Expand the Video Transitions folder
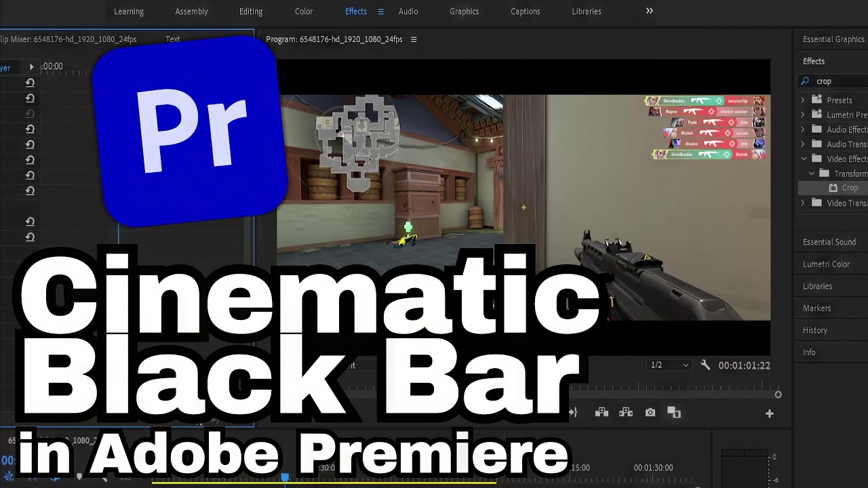Viewport: 868px width, 488px height. [803, 203]
